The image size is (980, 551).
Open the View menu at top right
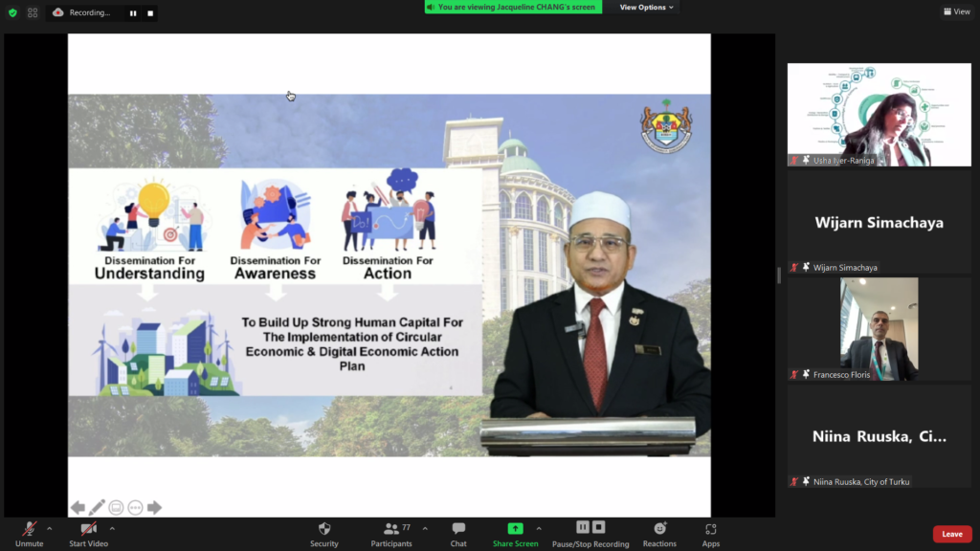pyautogui.click(x=956, y=11)
